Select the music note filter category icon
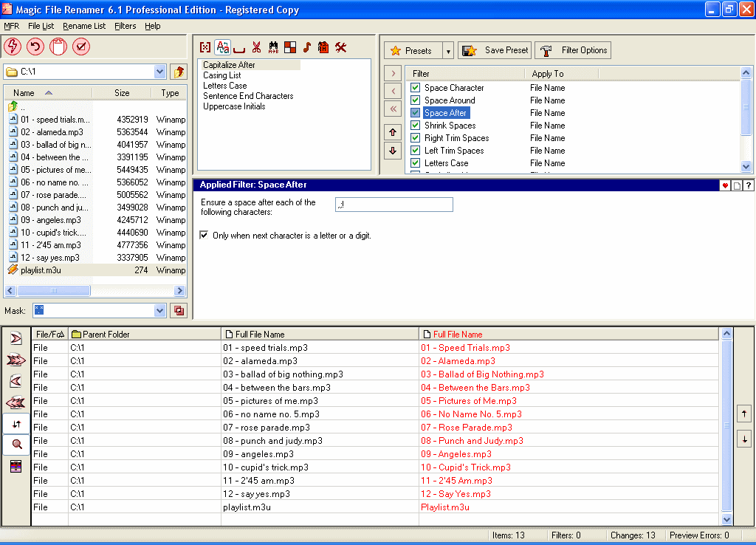Screen dimensions: 756x545 [x=307, y=48]
